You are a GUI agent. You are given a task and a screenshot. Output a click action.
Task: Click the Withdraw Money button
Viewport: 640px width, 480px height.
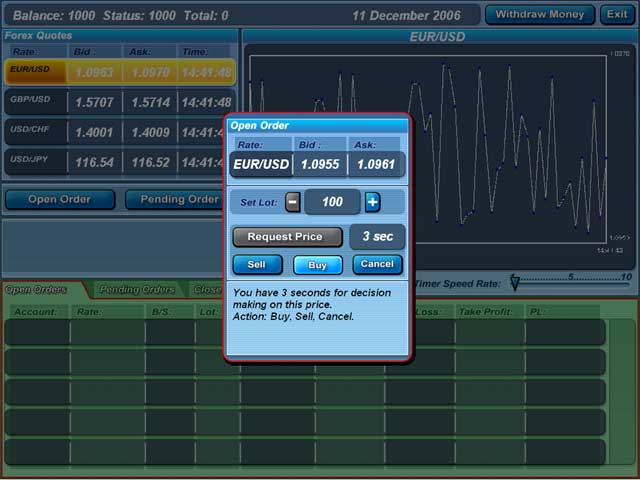point(539,15)
